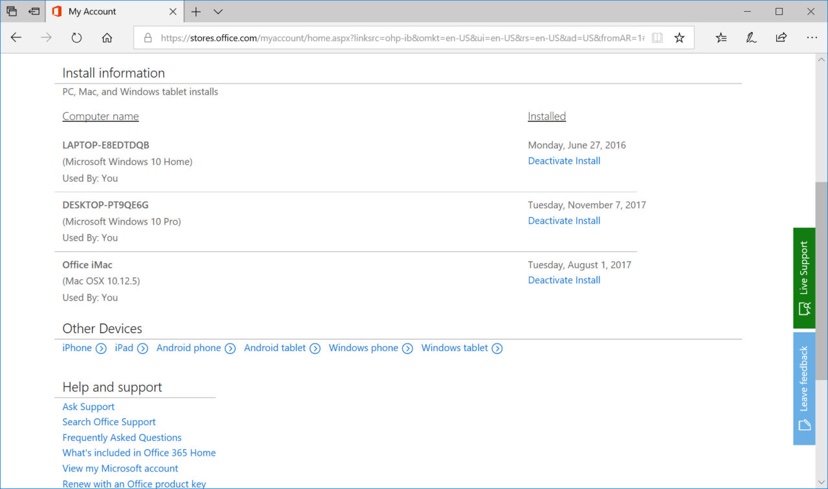Open the share page icon
This screenshot has height=489, width=828.
pos(781,38)
